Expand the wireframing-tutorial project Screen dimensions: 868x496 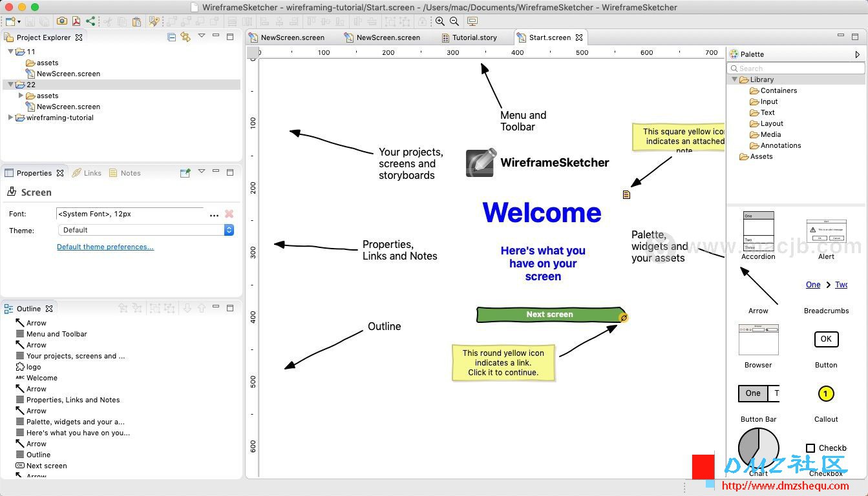[10, 118]
